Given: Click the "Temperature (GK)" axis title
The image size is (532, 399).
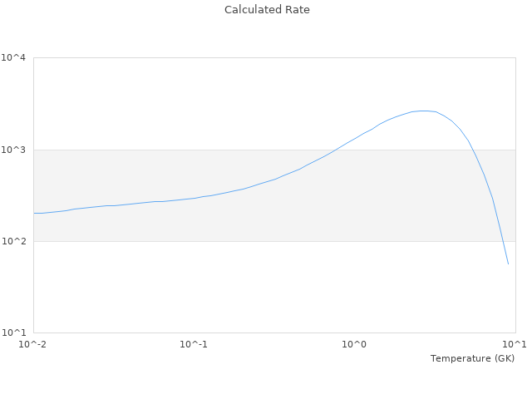Looking at the screenshot, I should pos(472,358).
